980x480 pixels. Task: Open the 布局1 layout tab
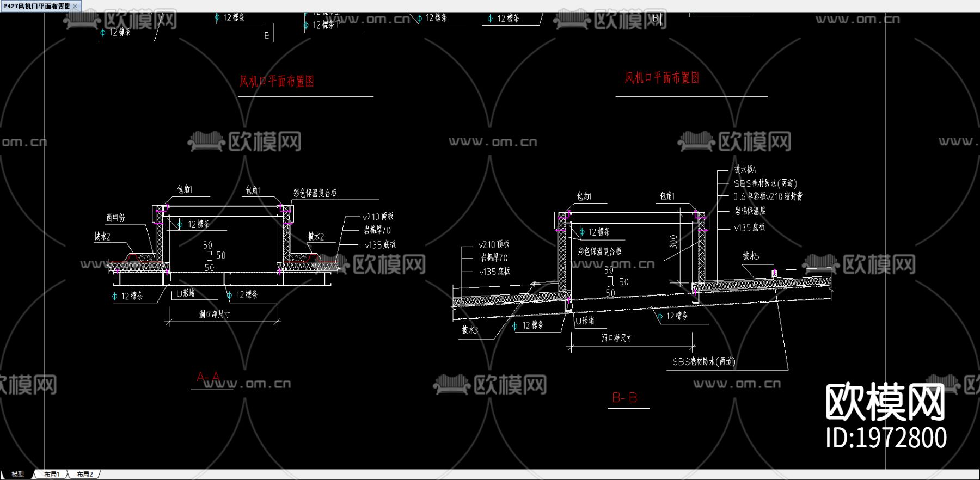52,475
